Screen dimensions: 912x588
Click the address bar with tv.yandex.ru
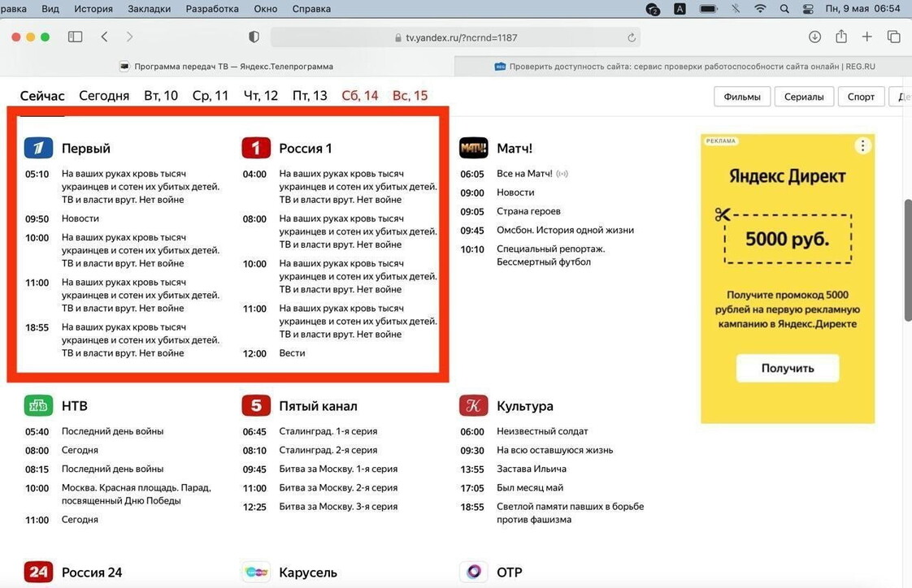pos(455,37)
